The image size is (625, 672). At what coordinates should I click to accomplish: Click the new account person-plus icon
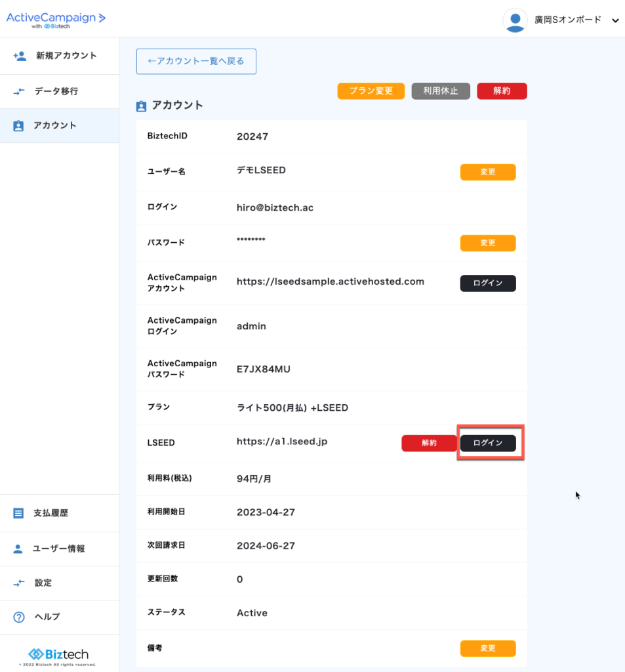pos(20,56)
